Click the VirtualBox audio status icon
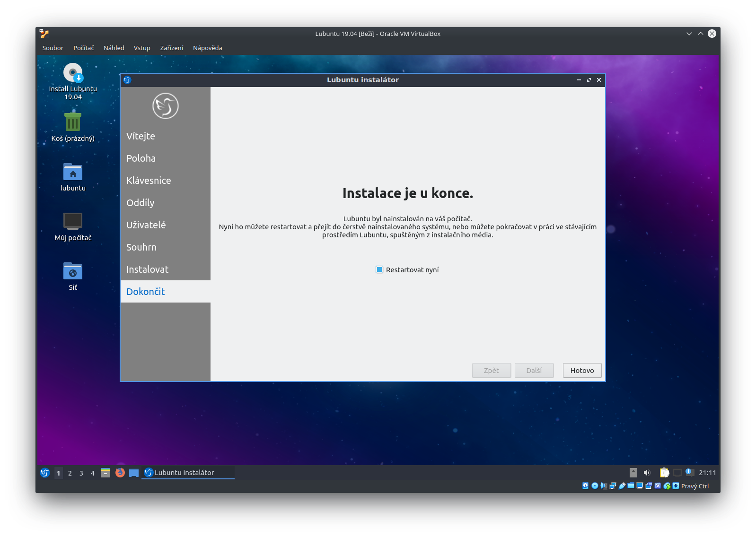The height and width of the screenshot is (537, 756). click(x=604, y=486)
